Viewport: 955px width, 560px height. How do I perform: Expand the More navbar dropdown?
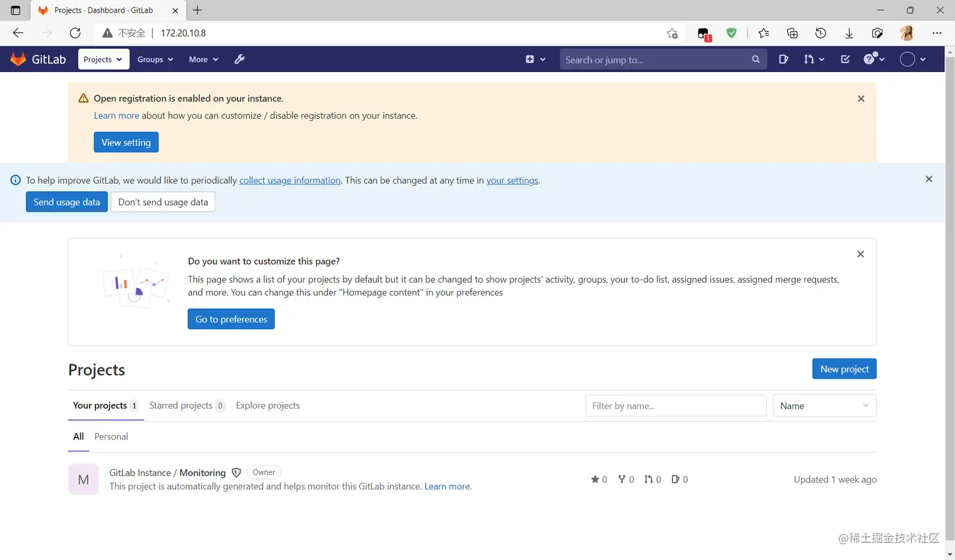coord(203,59)
